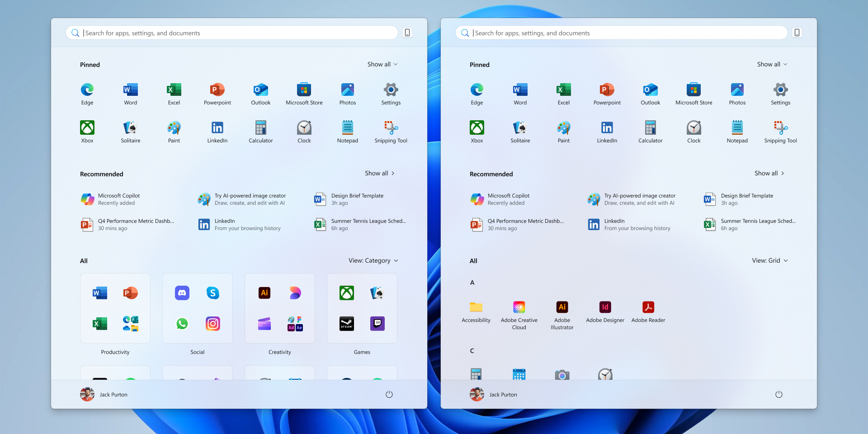This screenshot has height=434, width=868.
Task: Open Notepad in right Start menu pinned apps
Action: point(737,132)
